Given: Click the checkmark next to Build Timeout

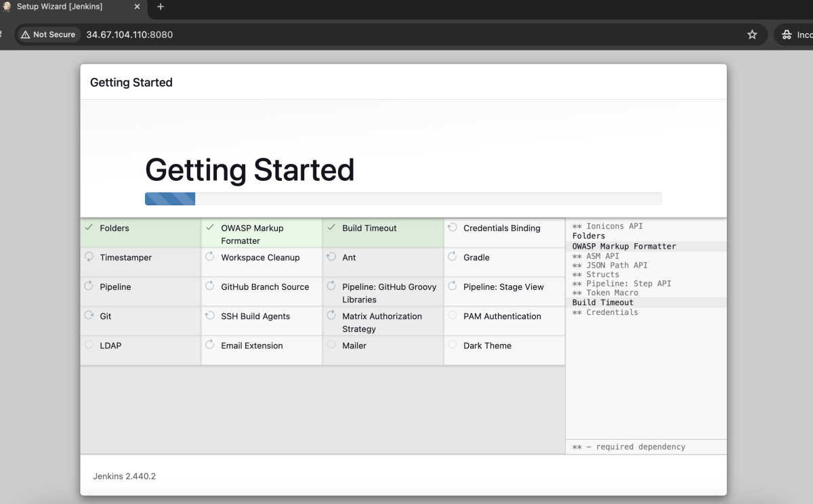Looking at the screenshot, I should [331, 228].
